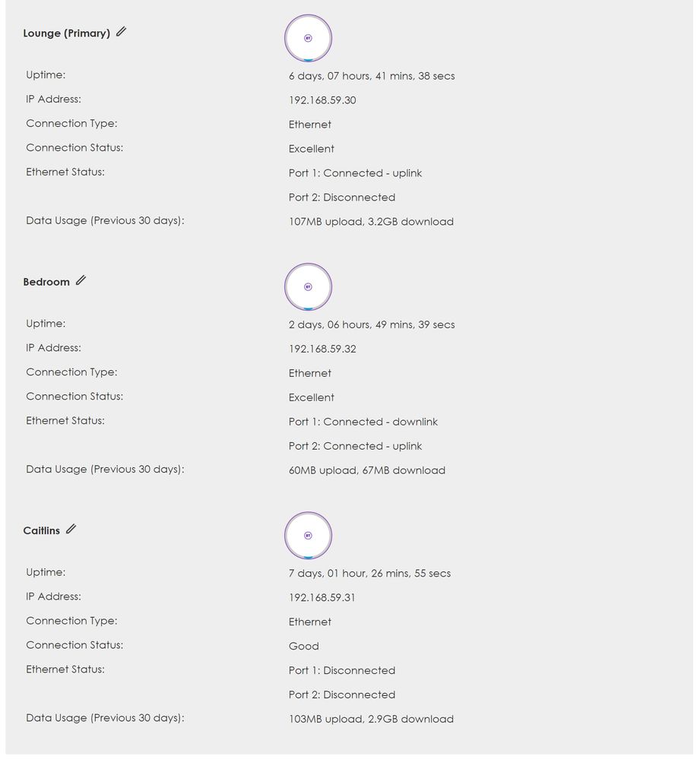Screen dimensions: 700x759
Task: Click the Bedroom heading text
Action: (46, 282)
